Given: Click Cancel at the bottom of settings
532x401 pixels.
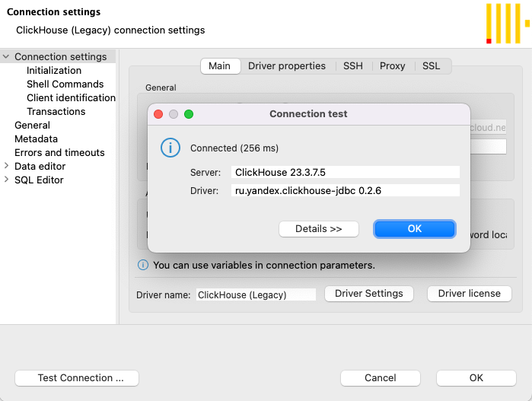Looking at the screenshot, I should click(381, 378).
